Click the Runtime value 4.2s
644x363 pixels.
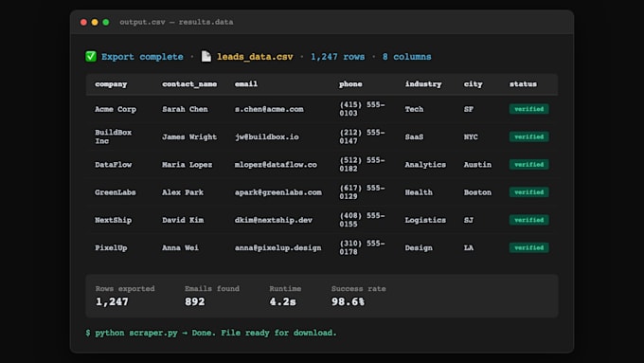[x=282, y=301]
